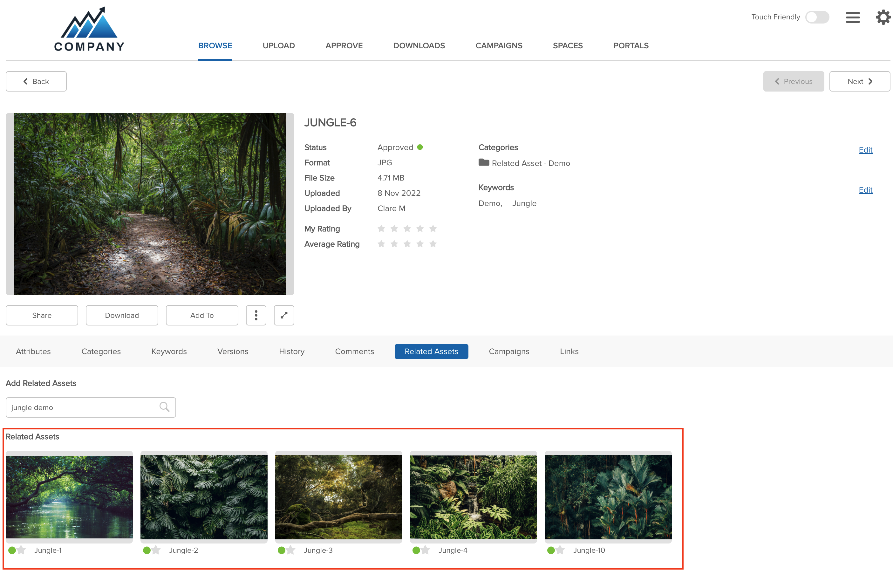The image size is (893, 588).
Task: Open the Spaces tab
Action: point(568,46)
